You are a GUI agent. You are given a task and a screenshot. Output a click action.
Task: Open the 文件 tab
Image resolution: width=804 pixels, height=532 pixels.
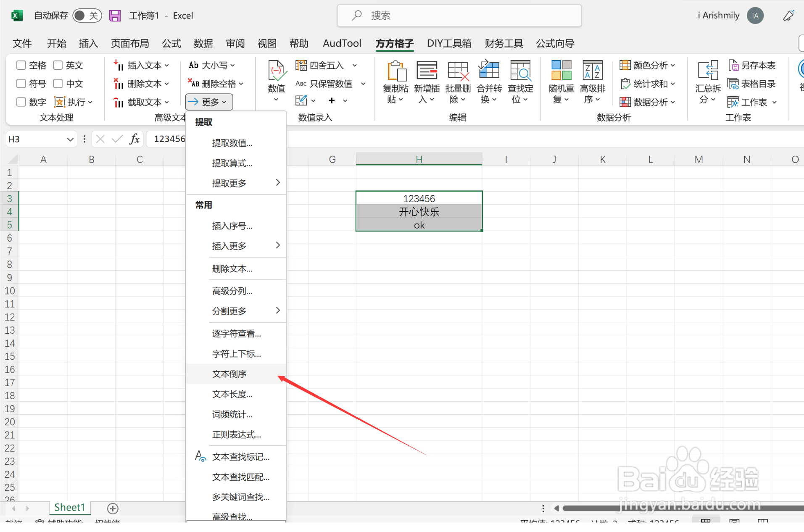(x=22, y=43)
